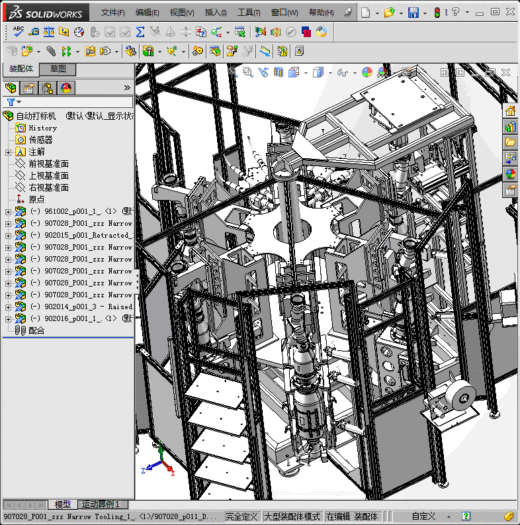520x525 pixels.
Task: Open the 工具(T) menu
Action: tap(248, 13)
